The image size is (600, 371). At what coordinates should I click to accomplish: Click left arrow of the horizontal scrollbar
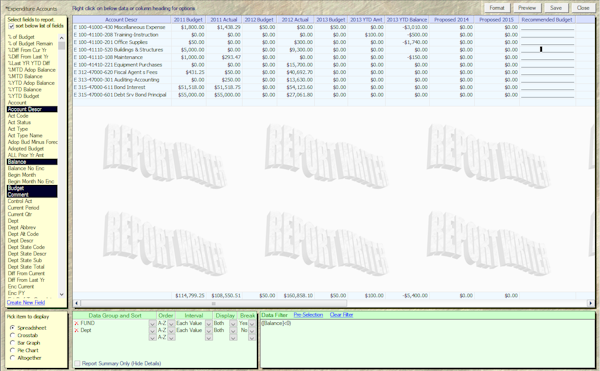77,303
